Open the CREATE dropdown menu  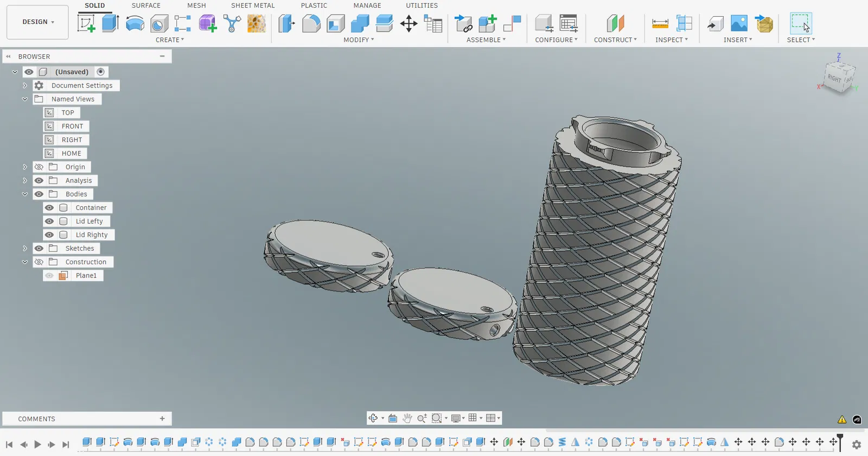pyautogui.click(x=170, y=40)
